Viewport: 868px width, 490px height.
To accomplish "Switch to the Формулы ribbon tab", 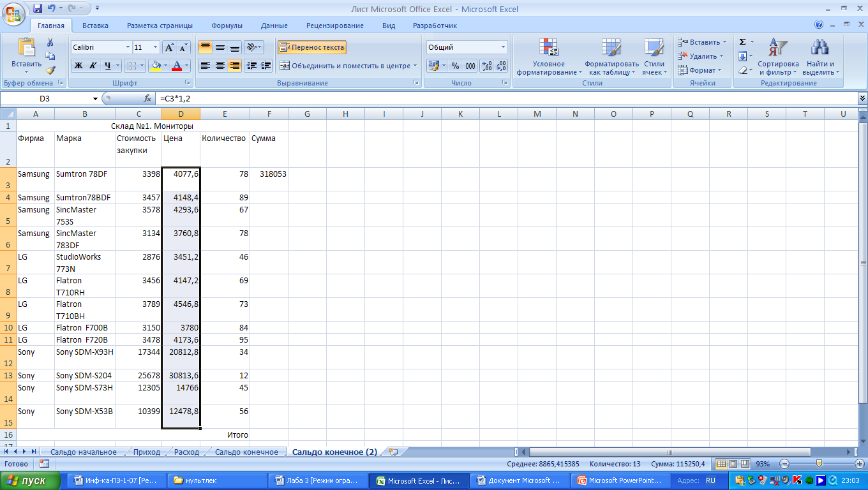I will (227, 26).
